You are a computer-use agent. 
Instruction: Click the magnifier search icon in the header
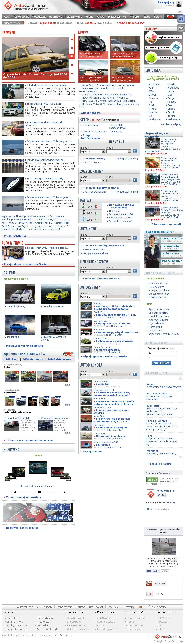coord(180,11)
